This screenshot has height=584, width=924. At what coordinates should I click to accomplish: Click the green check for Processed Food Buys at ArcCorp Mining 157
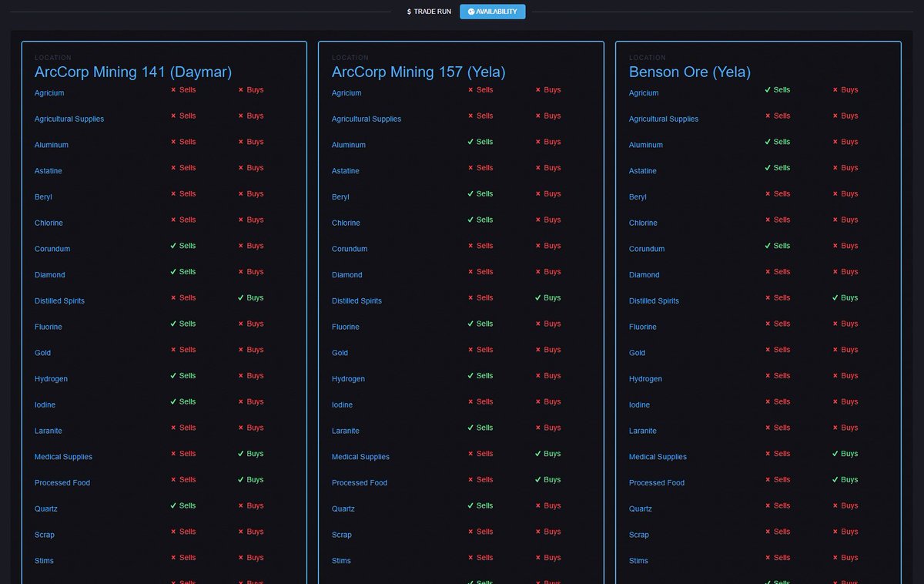[538, 479]
